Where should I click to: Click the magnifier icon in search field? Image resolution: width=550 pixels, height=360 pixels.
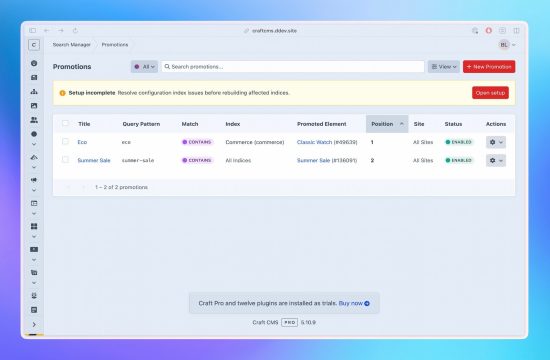tap(167, 67)
